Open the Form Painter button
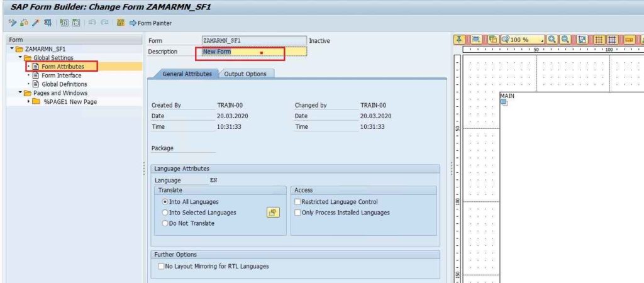 (x=150, y=23)
